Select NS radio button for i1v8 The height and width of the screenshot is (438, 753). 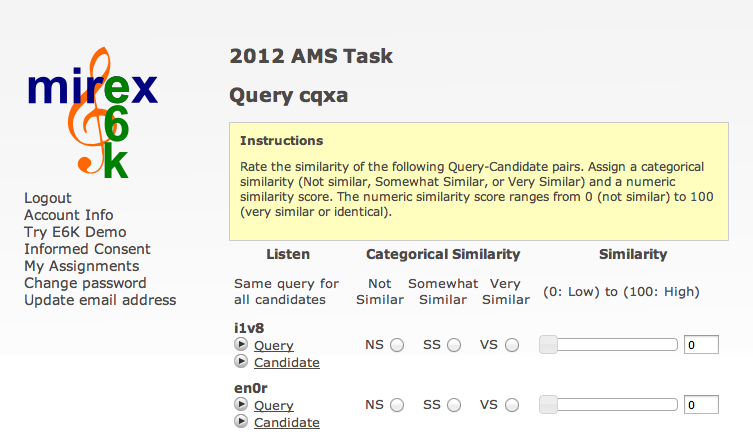(397, 345)
